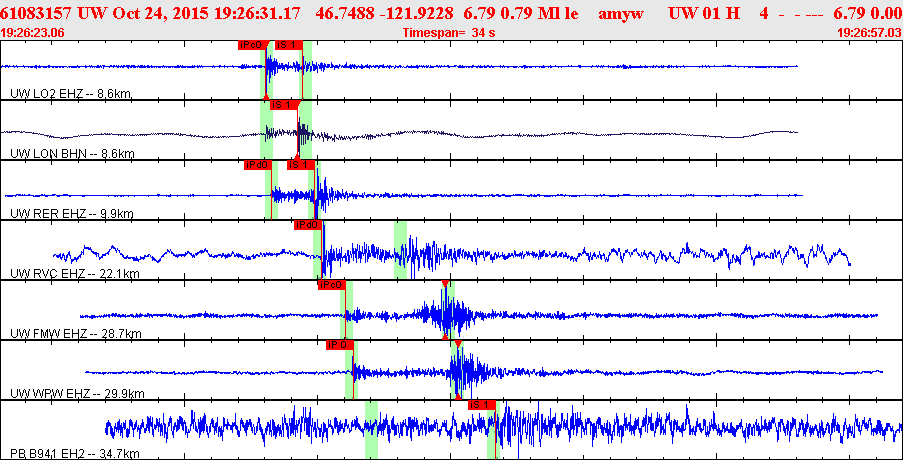The width and height of the screenshot is (903, 460).
Task: Click the 'UW RER EHZ -- 9.9km' station label
Action: 72,214
